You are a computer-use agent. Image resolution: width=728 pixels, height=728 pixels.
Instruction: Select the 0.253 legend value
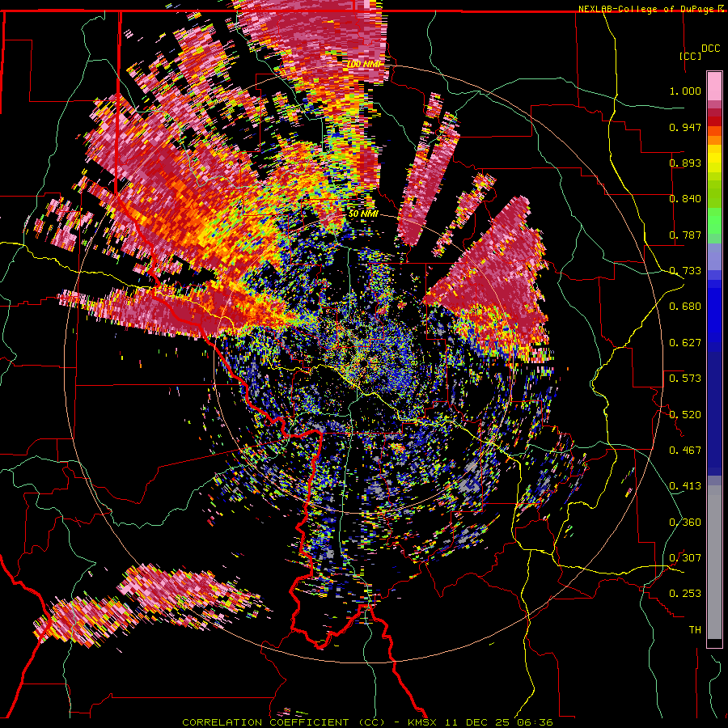(685, 594)
